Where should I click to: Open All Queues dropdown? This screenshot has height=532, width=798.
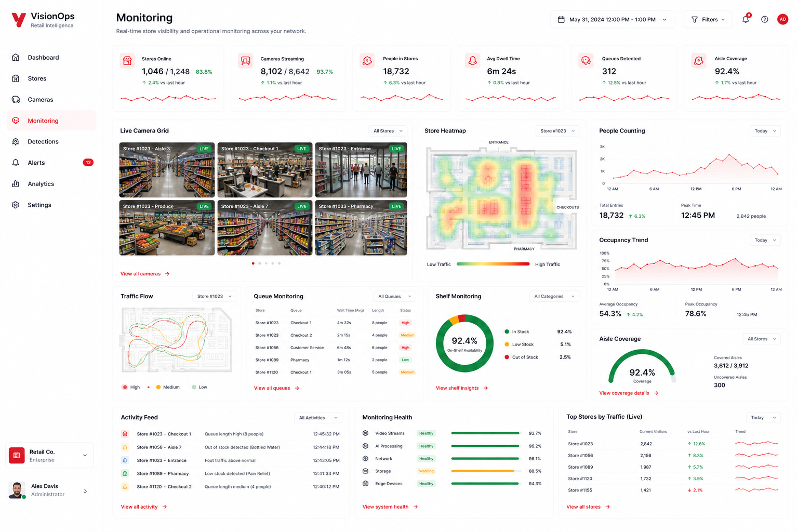coord(394,296)
